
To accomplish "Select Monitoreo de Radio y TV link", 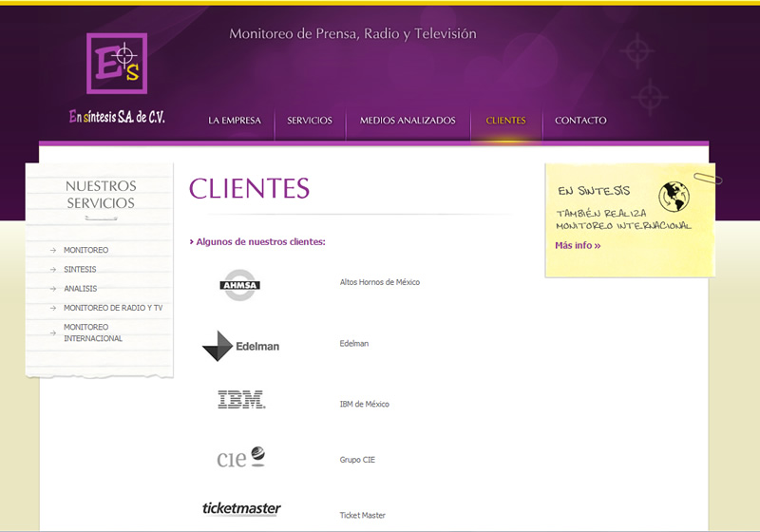I will (x=113, y=308).
